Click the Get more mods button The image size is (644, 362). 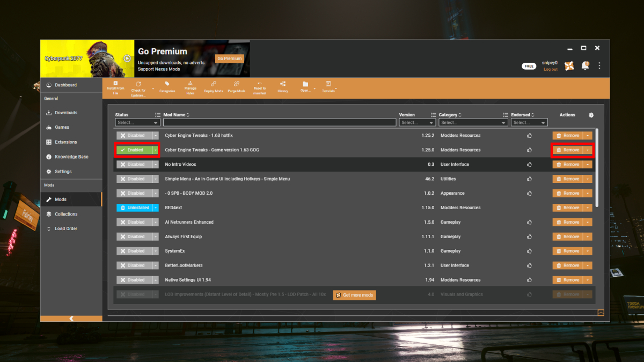click(354, 294)
